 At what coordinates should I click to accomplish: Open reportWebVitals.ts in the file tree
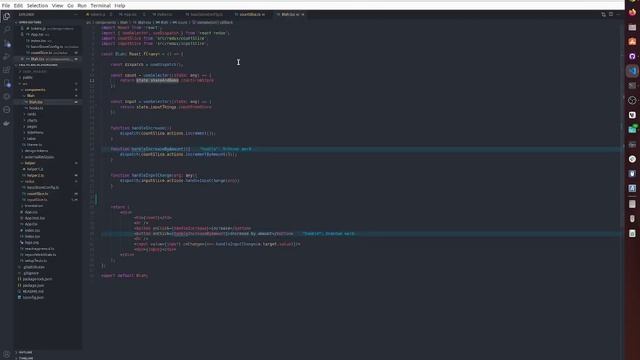click(x=40, y=255)
